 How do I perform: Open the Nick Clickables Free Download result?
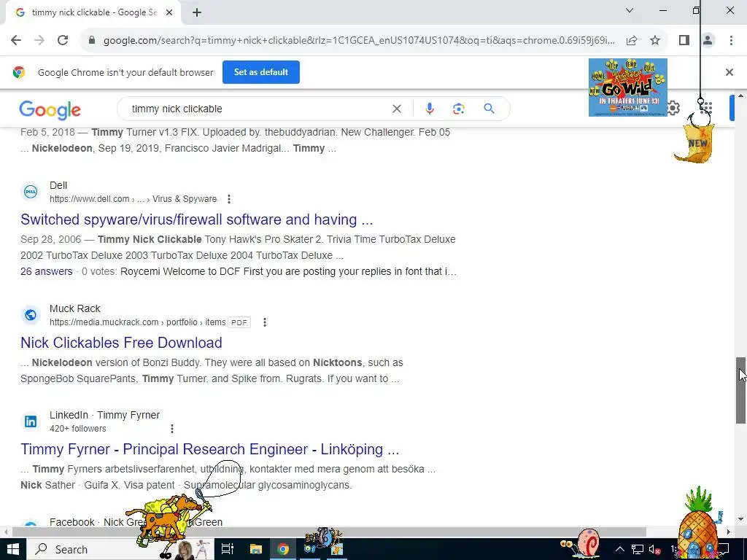pyautogui.click(x=121, y=343)
